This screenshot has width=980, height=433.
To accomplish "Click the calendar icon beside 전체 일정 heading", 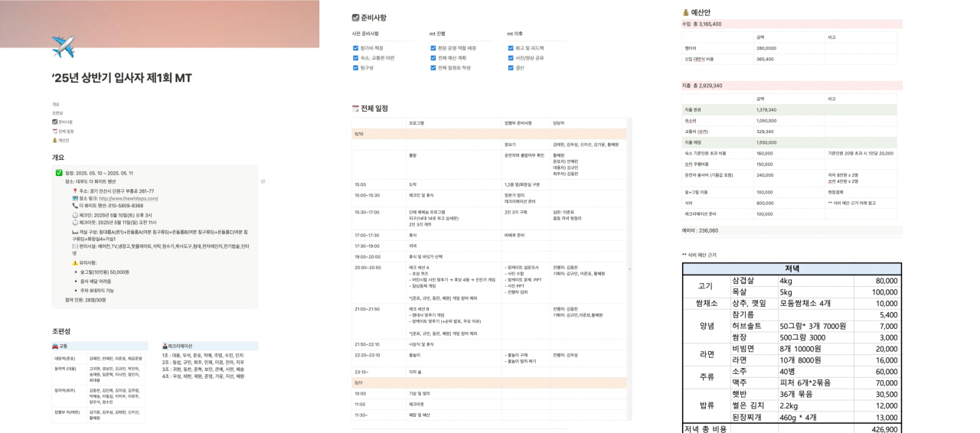I will [x=355, y=109].
